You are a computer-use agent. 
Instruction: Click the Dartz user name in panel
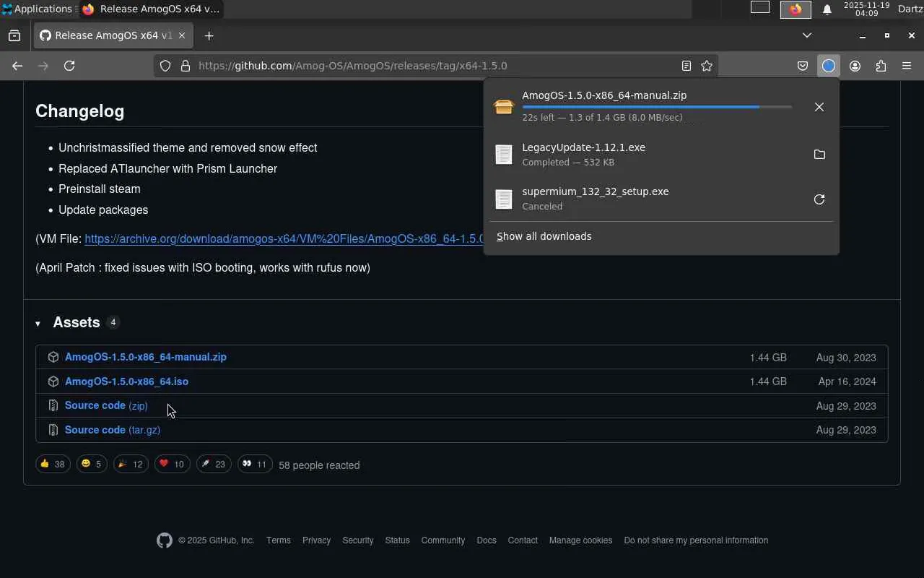[x=910, y=9]
